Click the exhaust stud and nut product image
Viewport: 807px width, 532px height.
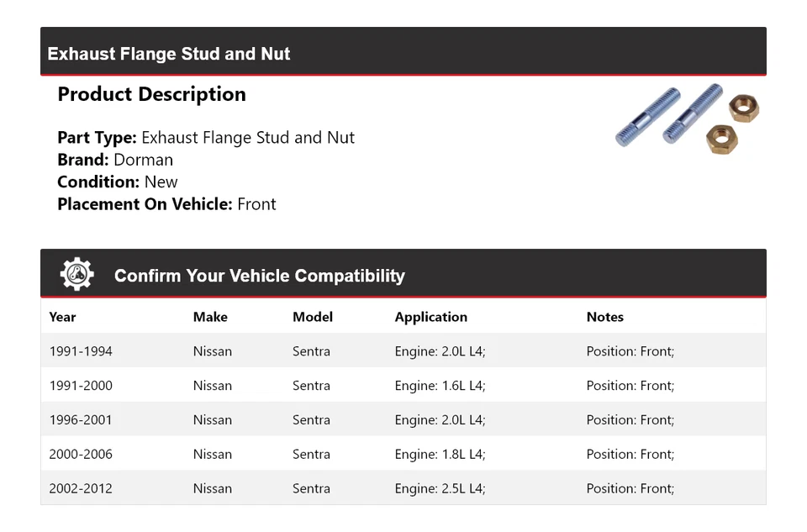coord(688,119)
